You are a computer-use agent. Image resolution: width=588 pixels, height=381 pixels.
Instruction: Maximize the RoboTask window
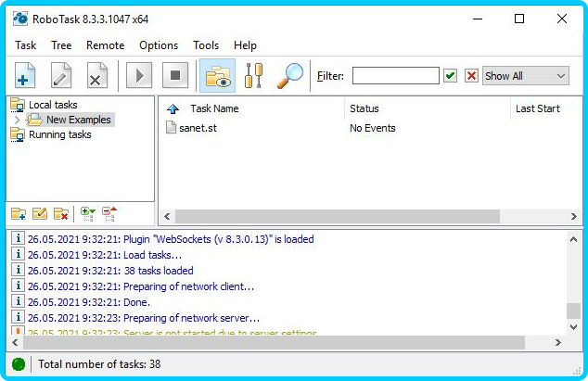point(519,19)
